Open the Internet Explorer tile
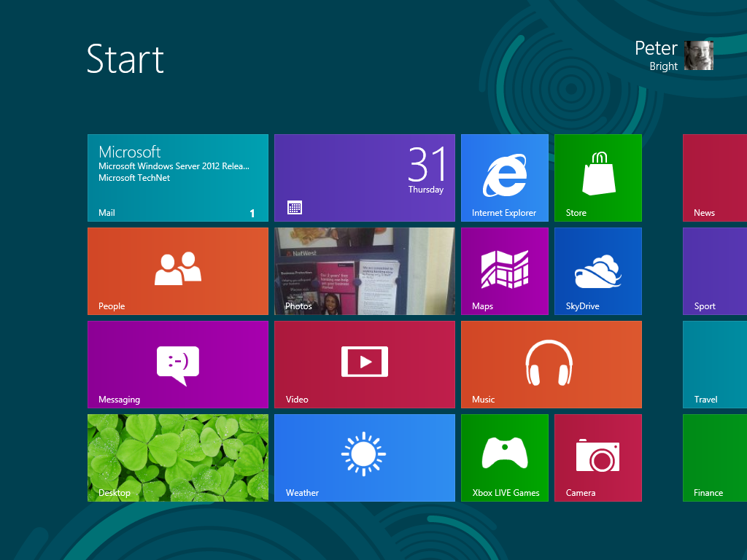 (504, 177)
